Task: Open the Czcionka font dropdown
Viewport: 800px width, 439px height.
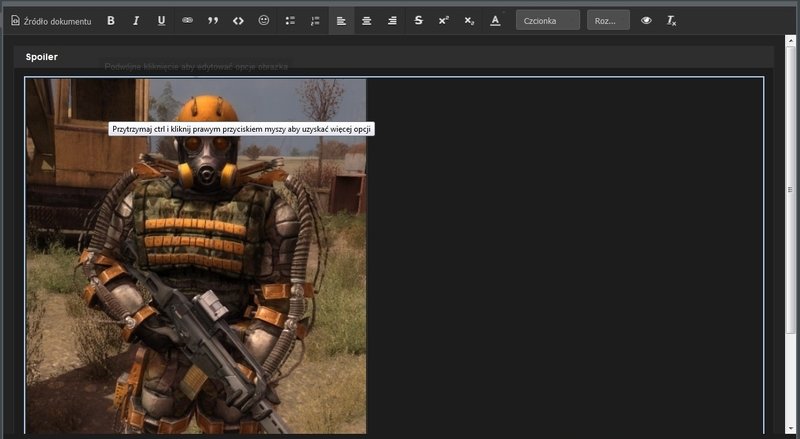Action: [x=547, y=20]
